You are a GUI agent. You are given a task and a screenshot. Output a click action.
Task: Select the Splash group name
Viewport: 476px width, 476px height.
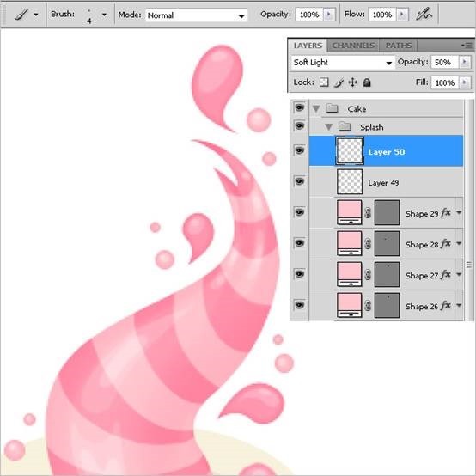(371, 127)
